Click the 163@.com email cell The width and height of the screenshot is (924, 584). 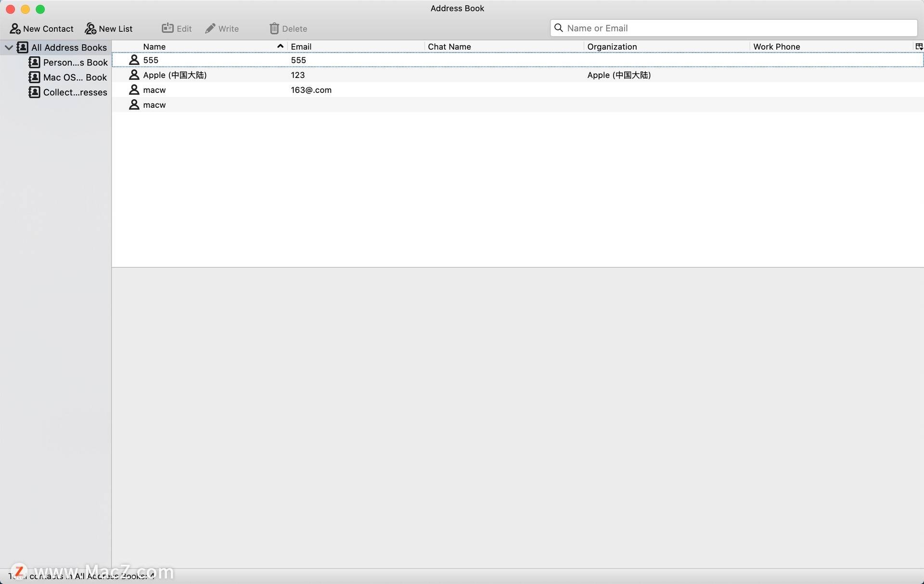pos(311,90)
